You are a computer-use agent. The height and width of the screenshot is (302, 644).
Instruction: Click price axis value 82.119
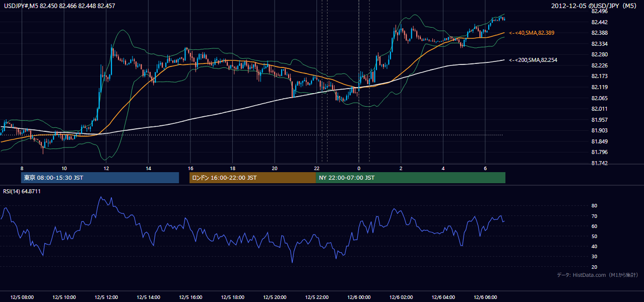(x=600, y=87)
